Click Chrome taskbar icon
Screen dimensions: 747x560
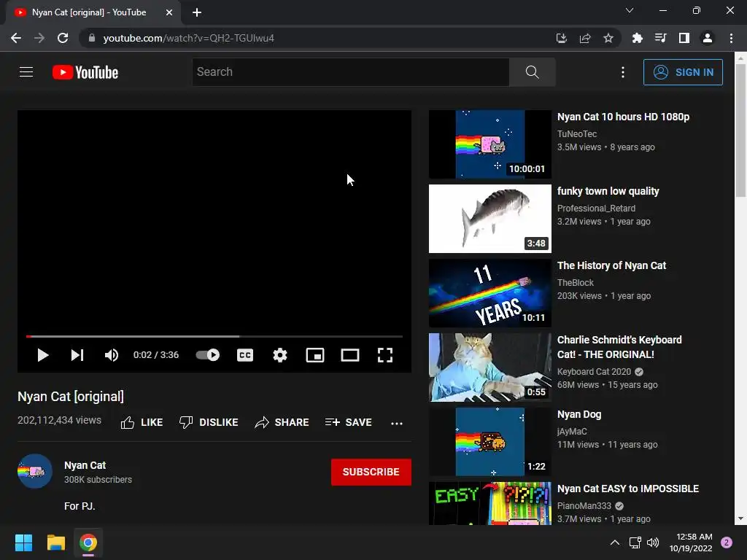click(x=88, y=542)
